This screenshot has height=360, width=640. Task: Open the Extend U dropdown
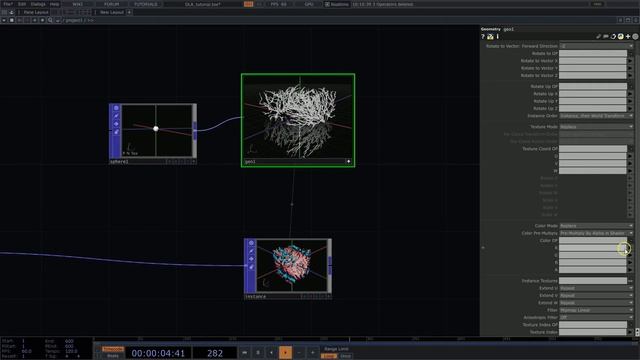click(596, 288)
